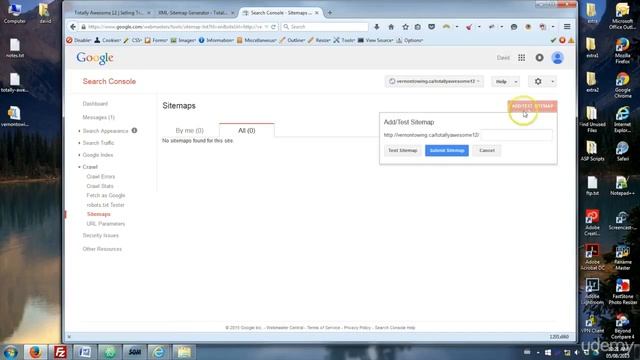Screen dimensions: 640x360
Task: Open FileZilla from the taskbar
Action: (x=60, y=352)
